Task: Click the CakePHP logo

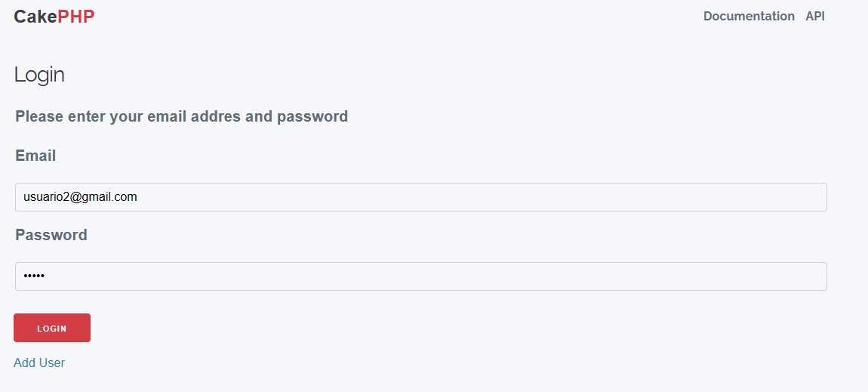Action: (x=54, y=17)
